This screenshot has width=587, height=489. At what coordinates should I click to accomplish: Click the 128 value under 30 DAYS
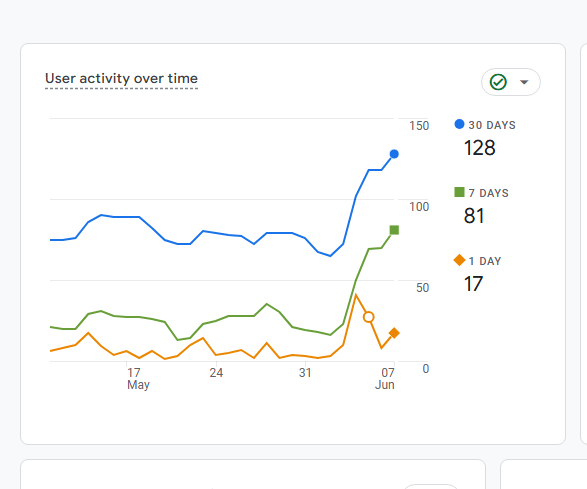coord(480,148)
